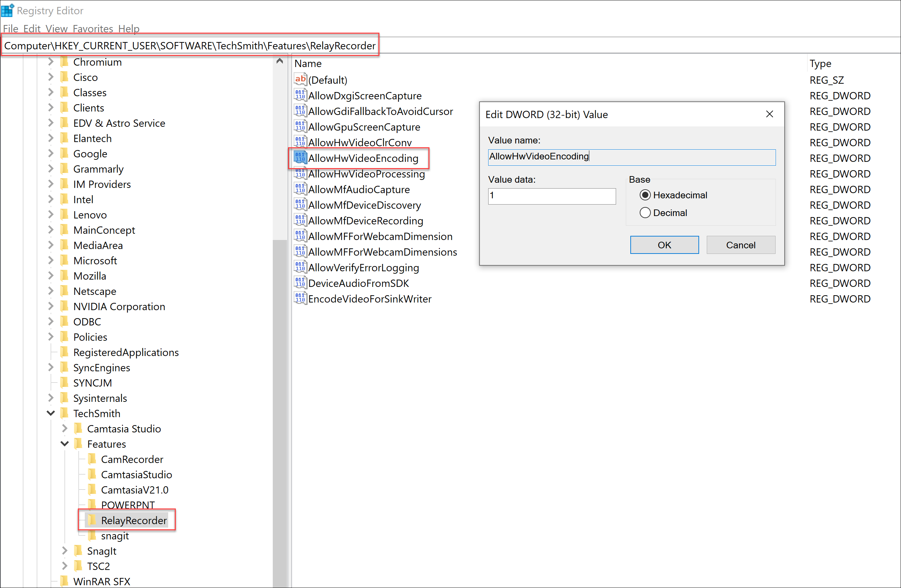This screenshot has height=588, width=901.
Task: Click the REG_SZ type cell for (Default)
Action: [x=826, y=80]
